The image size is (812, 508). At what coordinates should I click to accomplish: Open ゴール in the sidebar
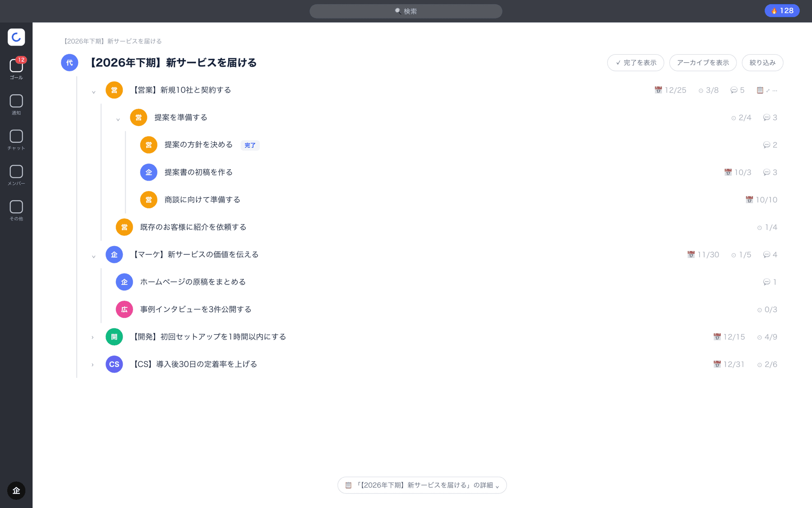point(16,69)
